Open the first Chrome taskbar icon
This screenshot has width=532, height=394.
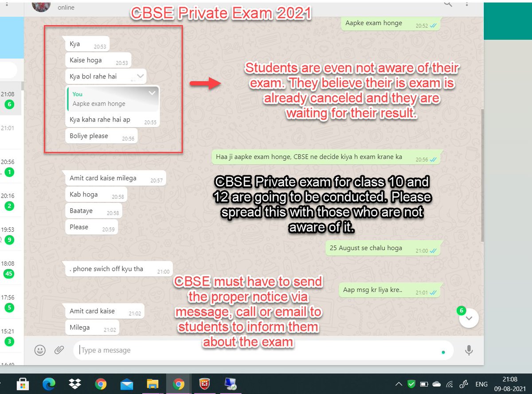[101, 384]
